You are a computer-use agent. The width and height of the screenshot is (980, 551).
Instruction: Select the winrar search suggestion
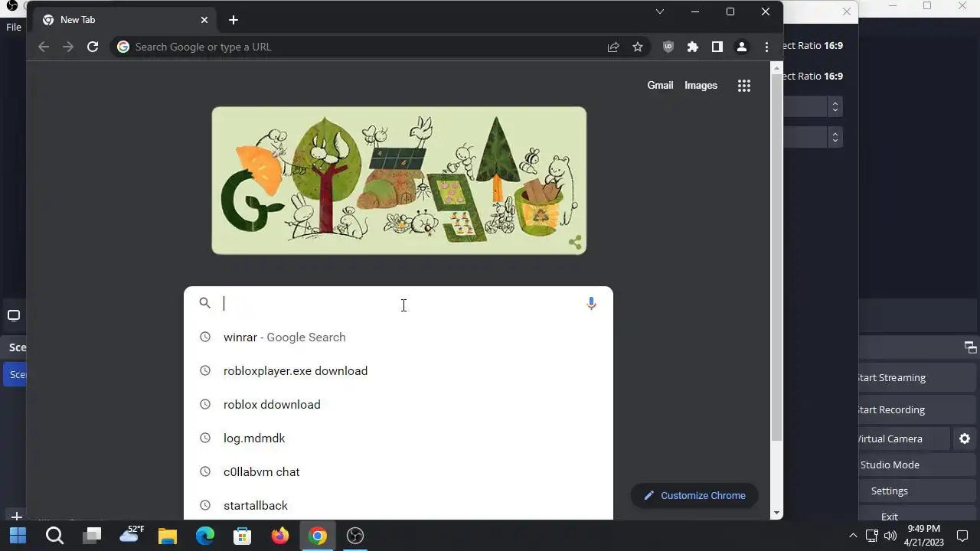[x=398, y=337]
